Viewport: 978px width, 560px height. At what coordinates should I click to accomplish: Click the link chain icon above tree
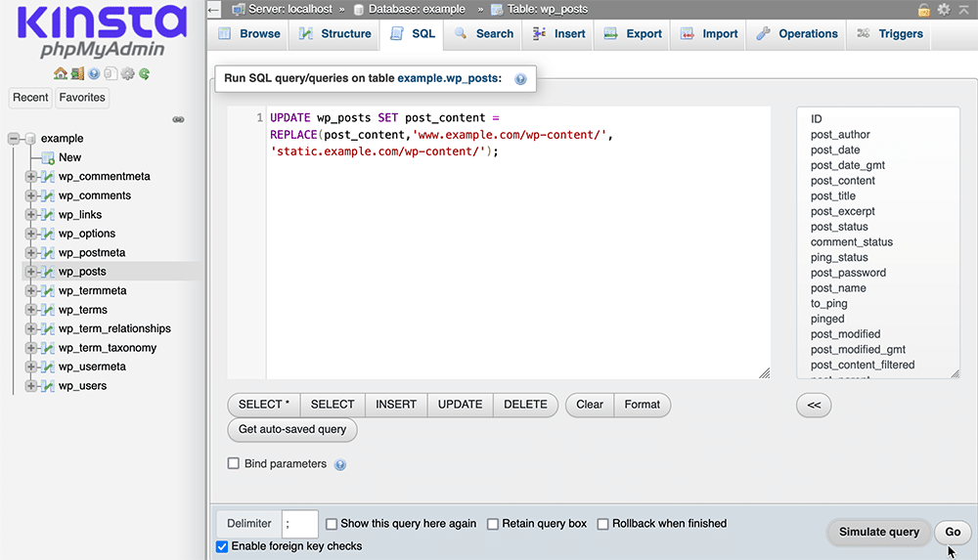pos(178,119)
